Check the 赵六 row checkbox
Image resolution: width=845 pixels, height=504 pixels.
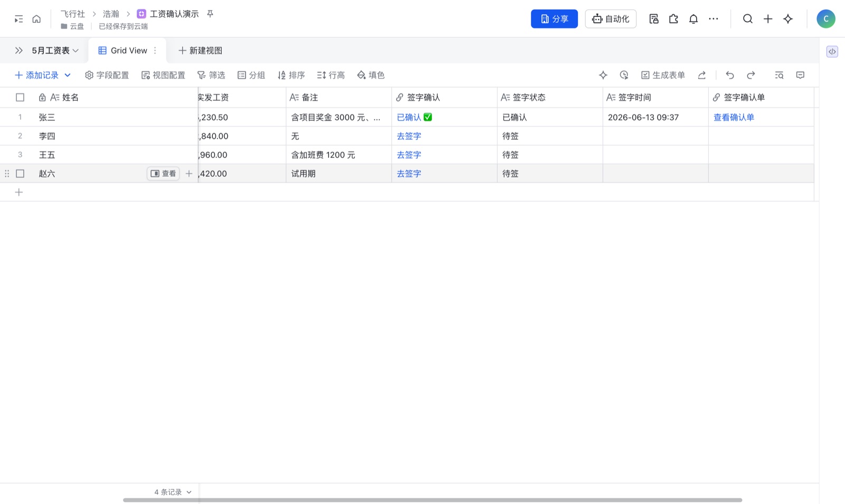[20, 174]
